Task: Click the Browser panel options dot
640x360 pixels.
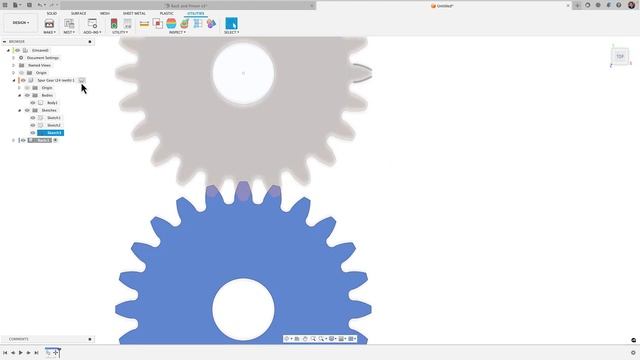Action: pyautogui.click(x=90, y=42)
